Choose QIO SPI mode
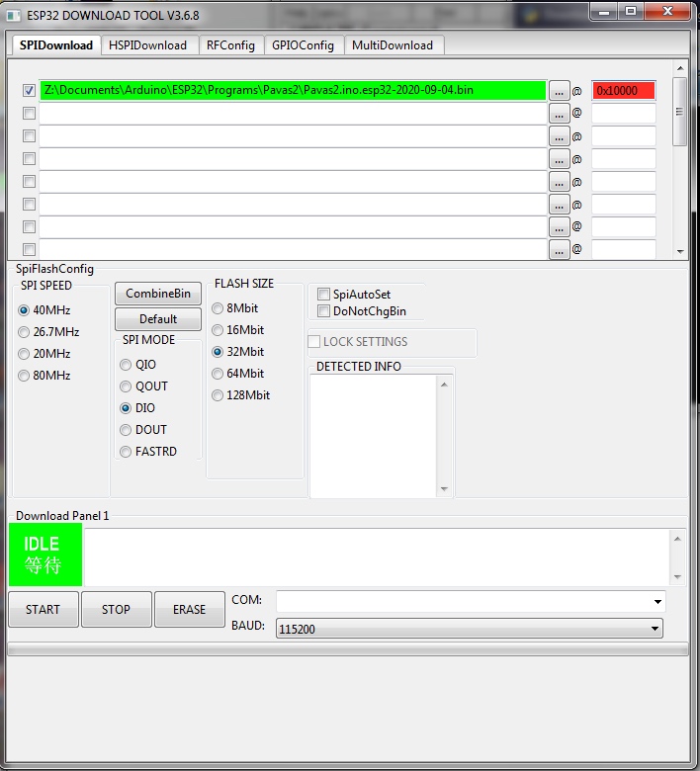The height and width of the screenshot is (771, 700). click(x=126, y=365)
